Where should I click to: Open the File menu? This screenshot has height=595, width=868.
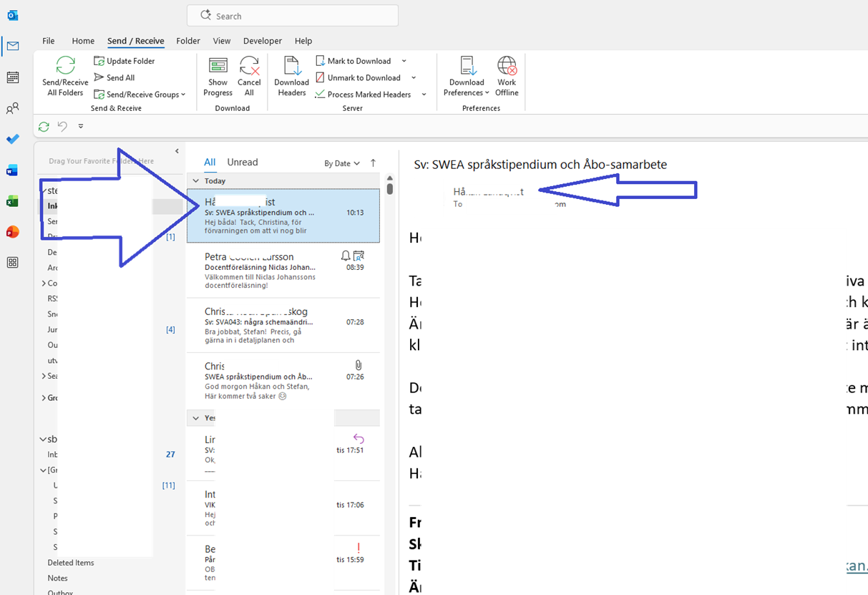[x=48, y=41]
